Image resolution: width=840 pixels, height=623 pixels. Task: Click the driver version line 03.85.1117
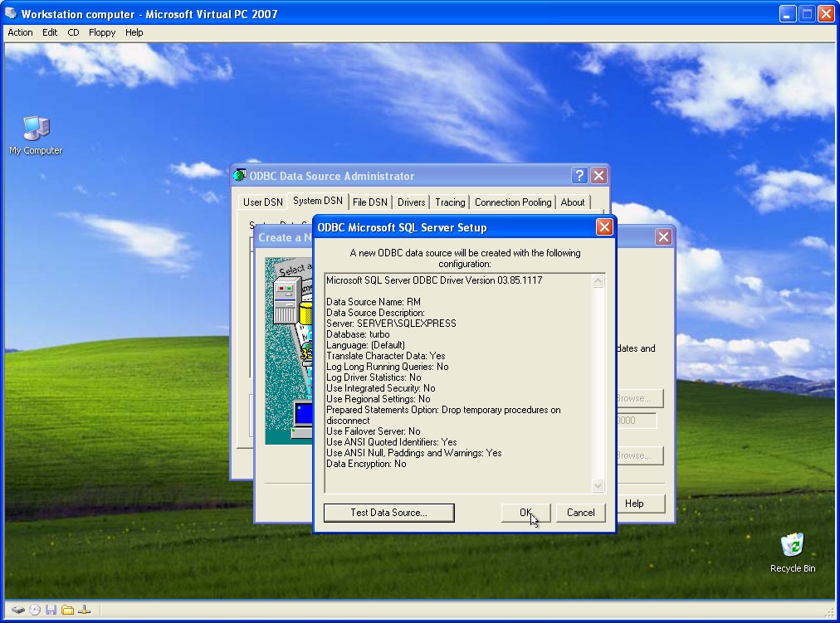(434, 280)
